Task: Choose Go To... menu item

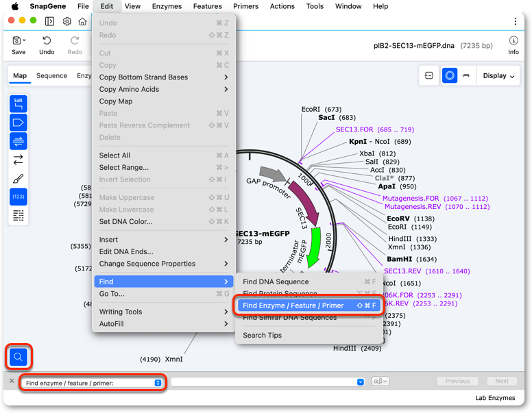Action: tap(164, 294)
